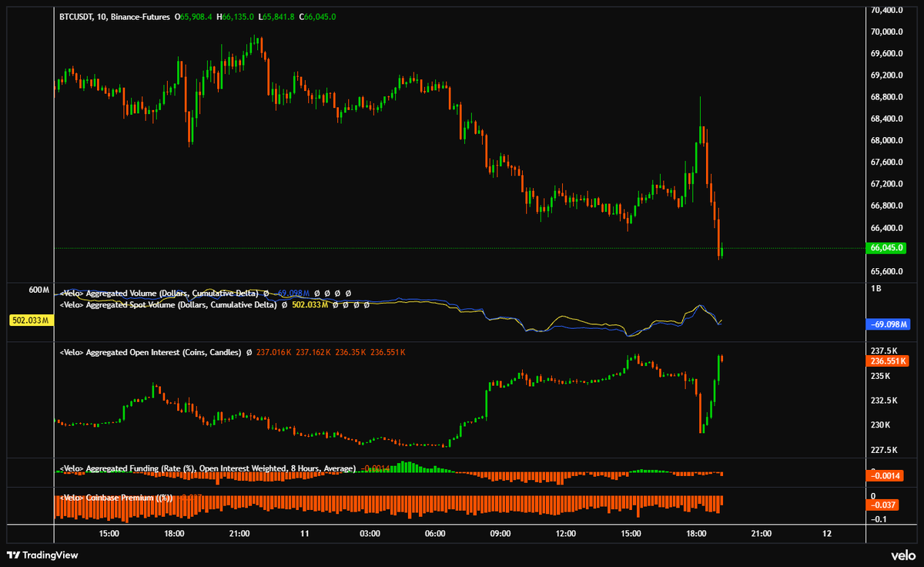924x567 pixels.
Task: Select the open value O65,908.4
Action: click(x=193, y=16)
